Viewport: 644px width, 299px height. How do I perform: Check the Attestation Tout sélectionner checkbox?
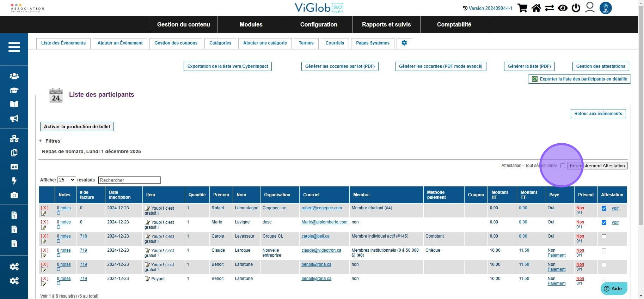tap(563, 166)
